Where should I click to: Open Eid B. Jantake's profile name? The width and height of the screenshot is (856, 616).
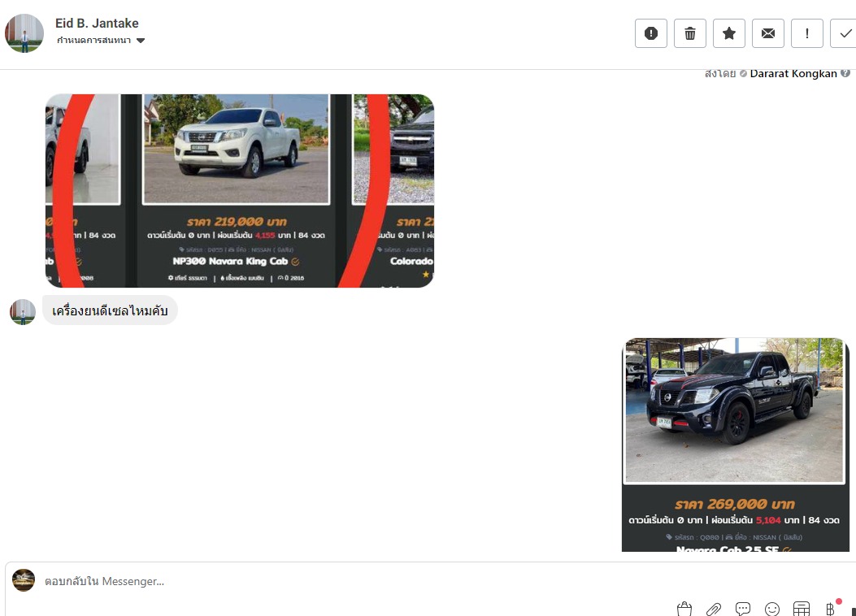(x=97, y=23)
